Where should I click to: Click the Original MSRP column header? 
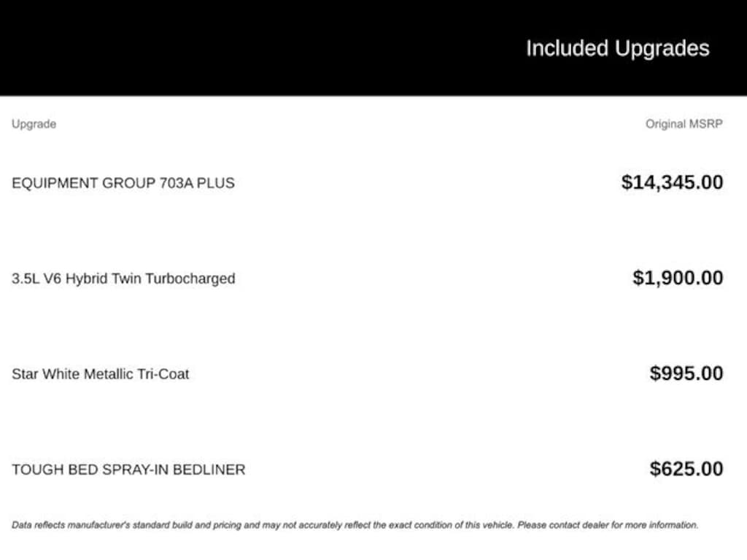pyautogui.click(x=684, y=124)
